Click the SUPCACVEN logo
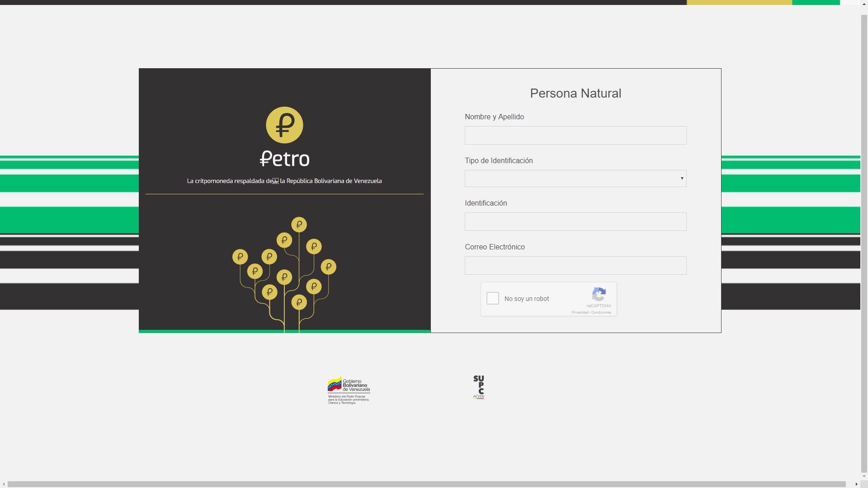Image resolution: width=868 pixels, height=488 pixels. pyautogui.click(x=479, y=387)
